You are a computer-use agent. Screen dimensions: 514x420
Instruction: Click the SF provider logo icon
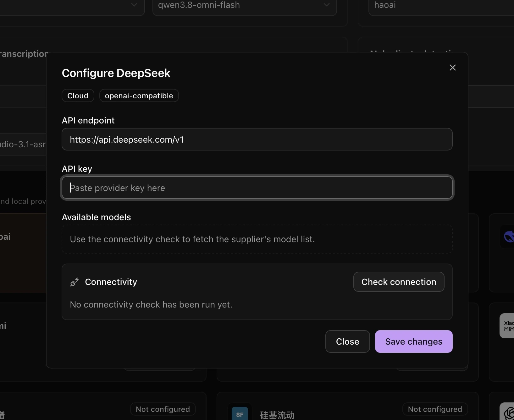click(240, 414)
